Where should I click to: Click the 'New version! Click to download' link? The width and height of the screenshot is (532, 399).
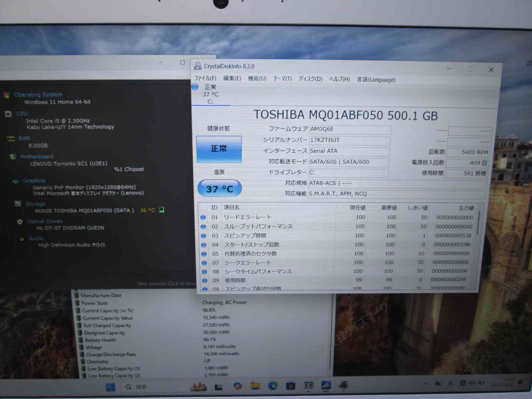tap(166, 284)
